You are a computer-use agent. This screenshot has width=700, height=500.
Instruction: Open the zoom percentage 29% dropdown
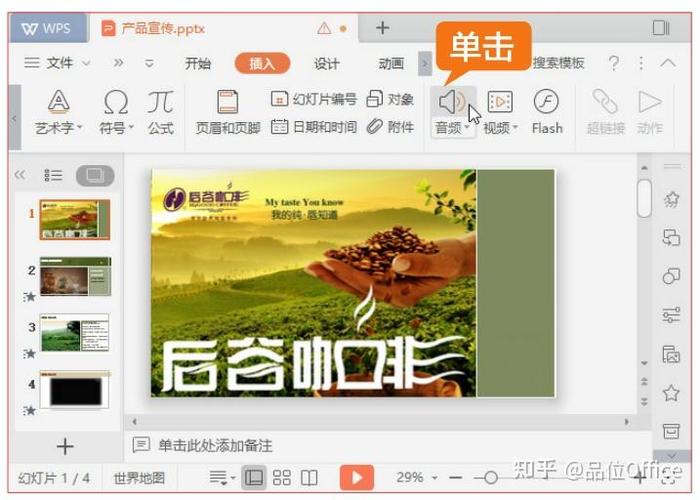[435, 478]
